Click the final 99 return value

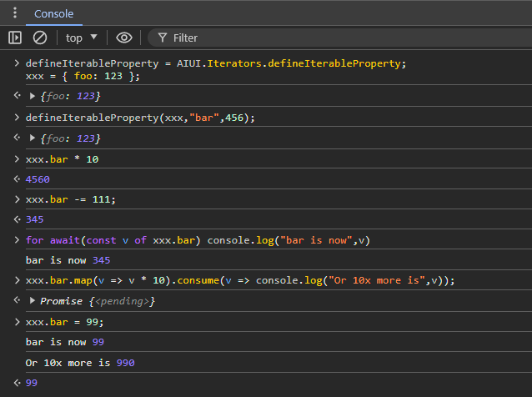(x=32, y=383)
